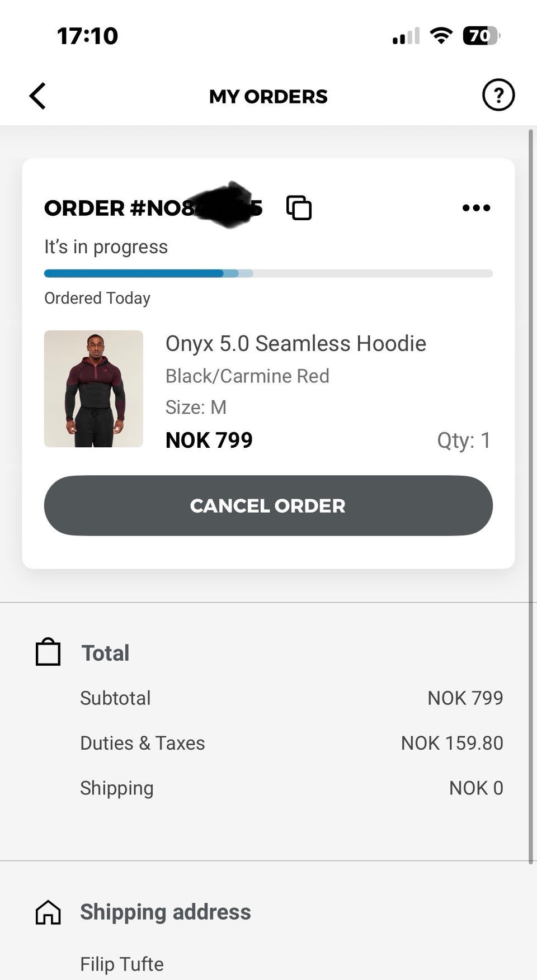Tap the house Shipping address icon
The image size is (537, 980).
pos(48,912)
